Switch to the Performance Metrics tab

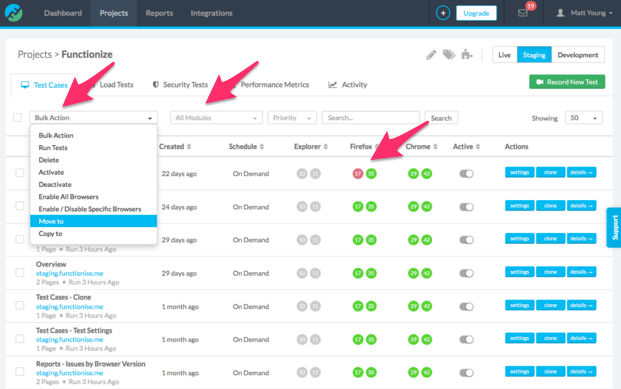(274, 85)
